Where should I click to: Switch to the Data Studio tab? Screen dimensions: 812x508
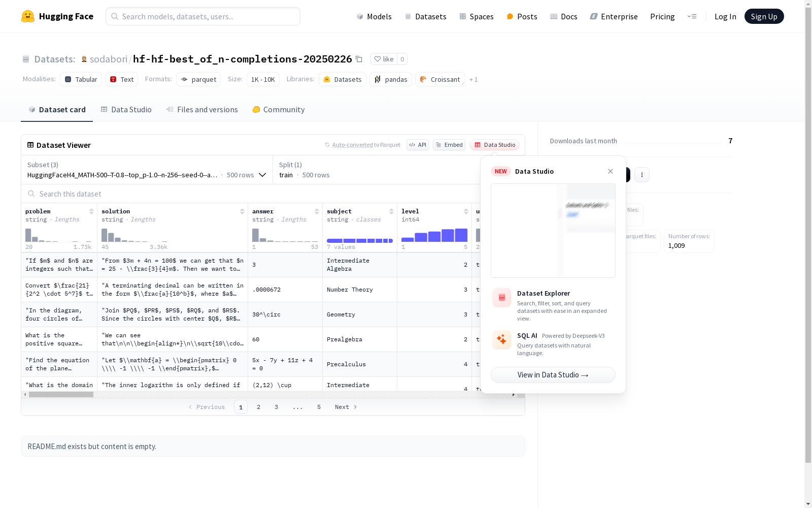tap(126, 110)
